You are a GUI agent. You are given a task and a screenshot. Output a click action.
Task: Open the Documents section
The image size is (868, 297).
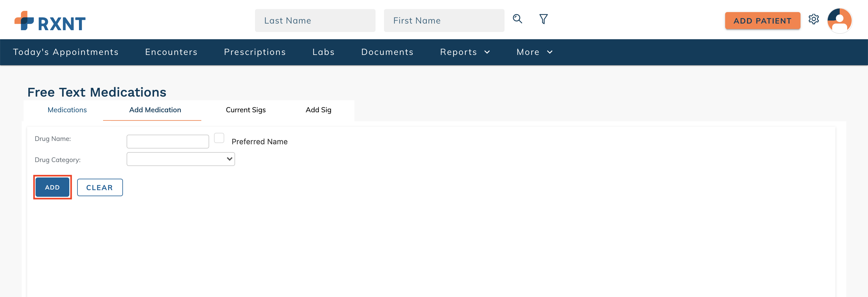387,52
